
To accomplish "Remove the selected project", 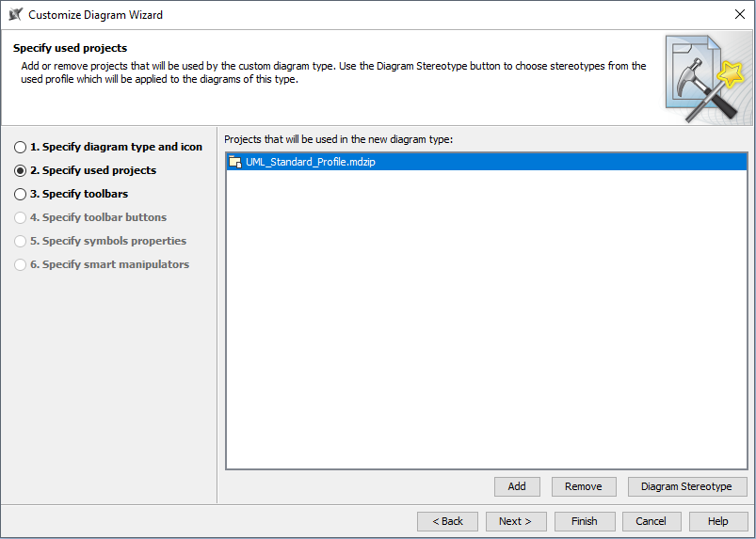I will (583, 486).
